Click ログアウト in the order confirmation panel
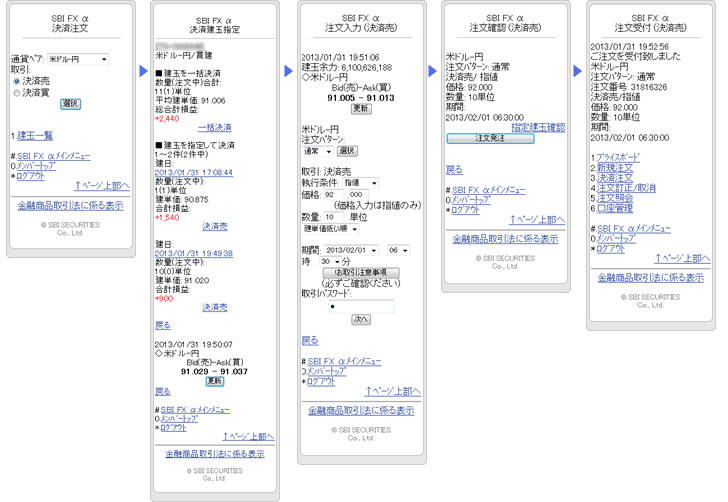 (466, 209)
